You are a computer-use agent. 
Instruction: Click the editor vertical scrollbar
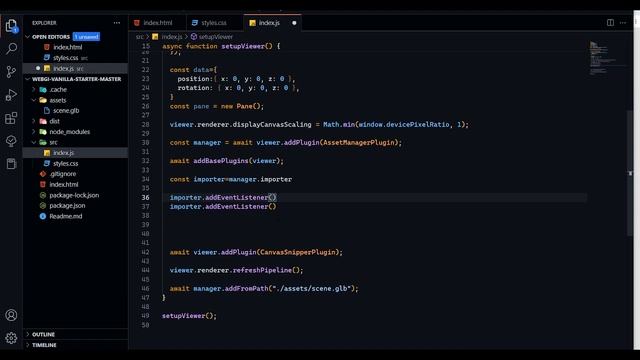tap(630, 173)
